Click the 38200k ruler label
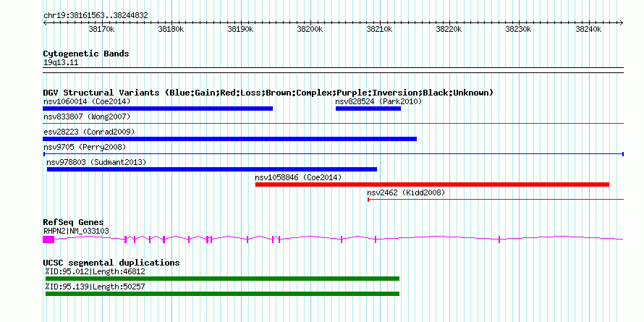 [x=310, y=30]
